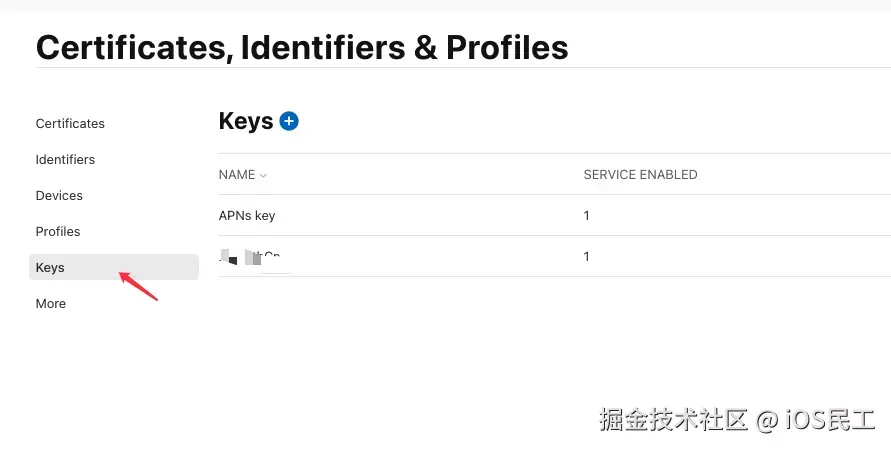891x449 pixels.
Task: Click the red arrow annotation
Action: pos(139,286)
